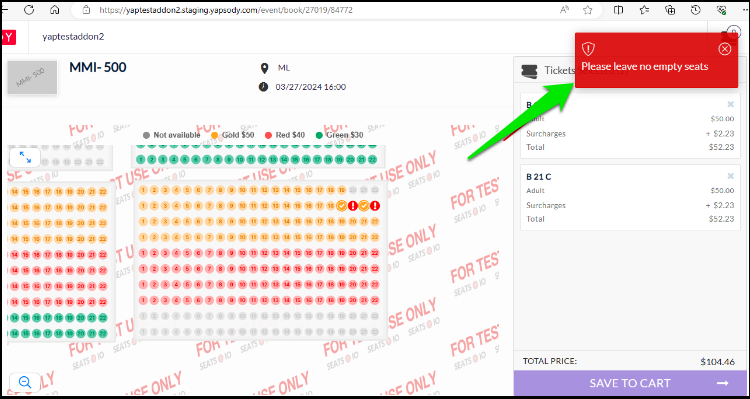View site information lock icon in address bar

pyautogui.click(x=86, y=10)
